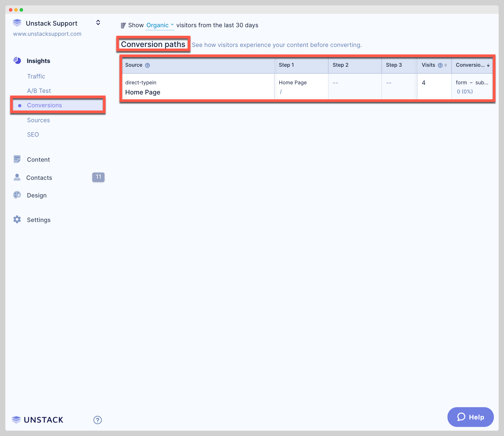Click the Source column help icon
Screen dimensions: 504x436
point(147,65)
